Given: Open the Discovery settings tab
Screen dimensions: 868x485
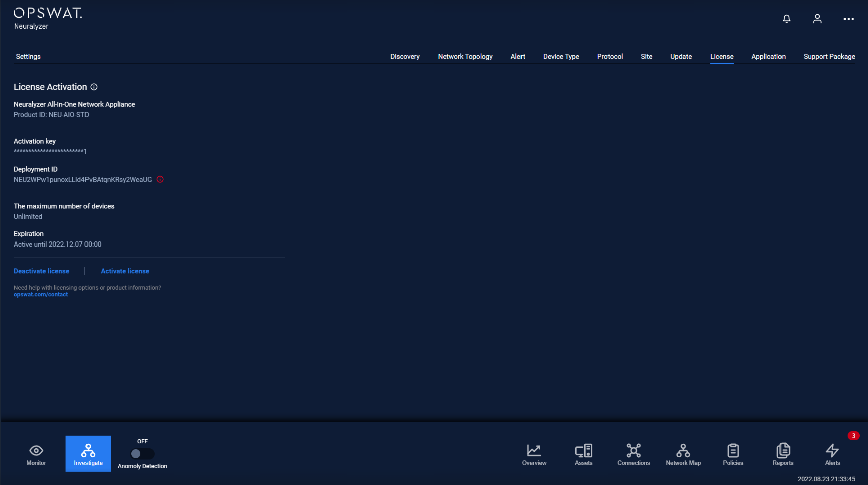Looking at the screenshot, I should point(405,57).
